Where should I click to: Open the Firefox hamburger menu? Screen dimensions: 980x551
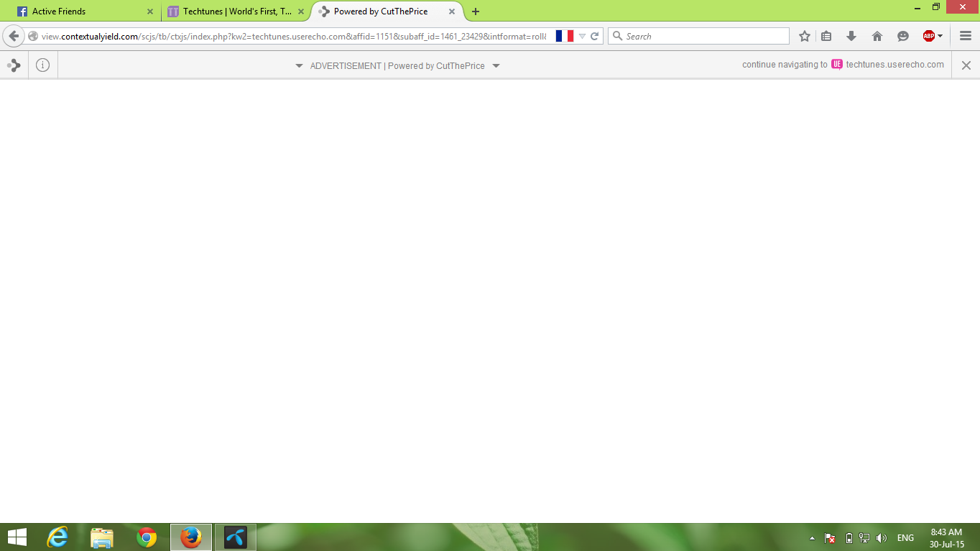pos(966,36)
